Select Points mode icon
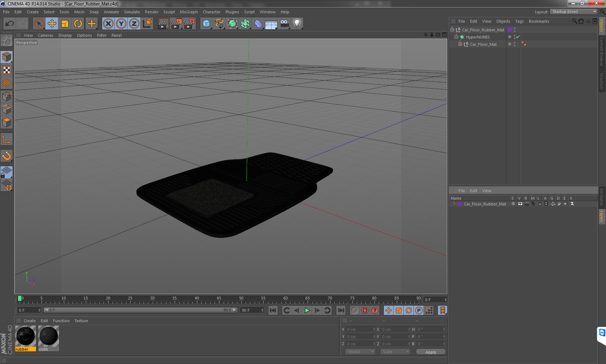The image size is (606, 364). pos(7,97)
